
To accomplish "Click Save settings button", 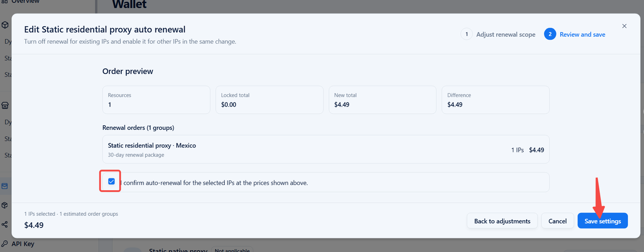I will point(603,221).
